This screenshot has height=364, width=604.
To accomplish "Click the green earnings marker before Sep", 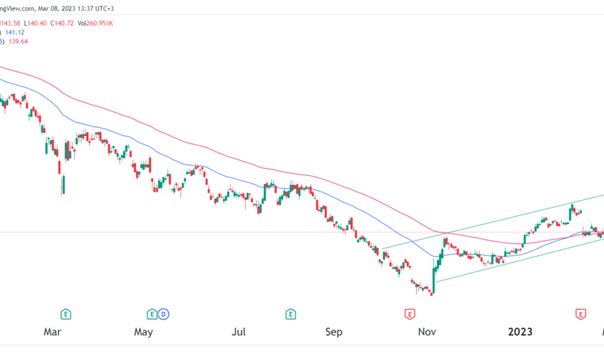I will coord(291,314).
